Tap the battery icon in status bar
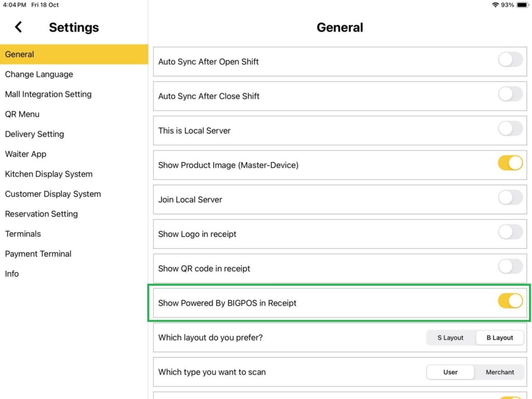 point(522,5)
